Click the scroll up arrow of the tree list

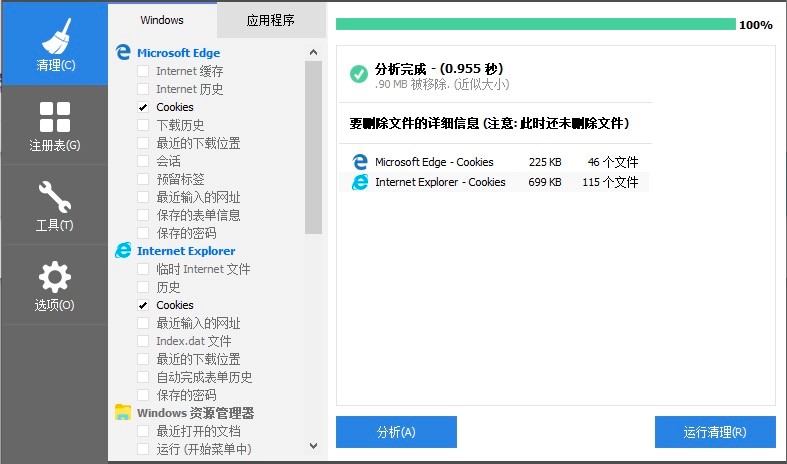tap(314, 52)
